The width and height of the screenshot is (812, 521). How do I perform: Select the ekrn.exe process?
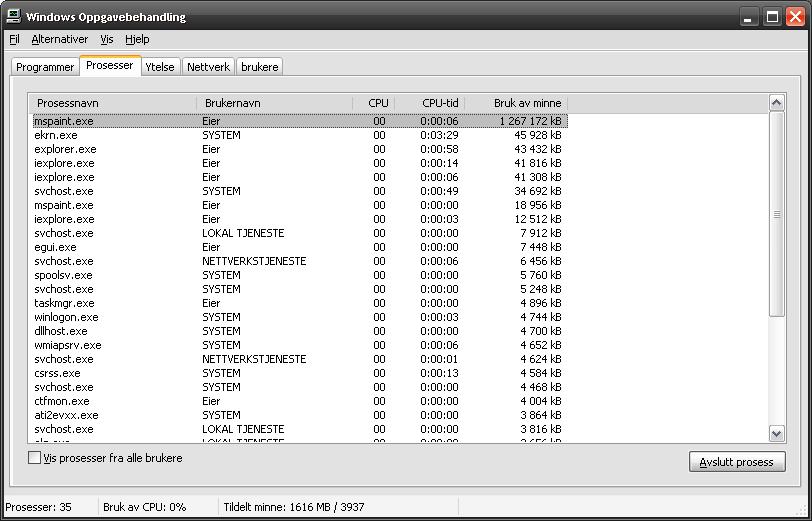coord(300,135)
